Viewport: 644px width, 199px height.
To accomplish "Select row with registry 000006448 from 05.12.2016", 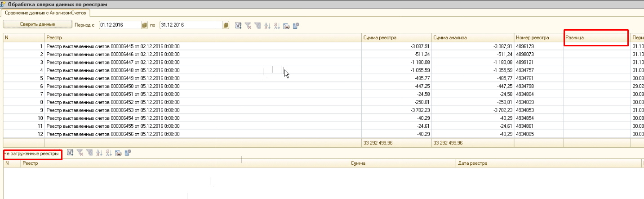I will 135,70.
